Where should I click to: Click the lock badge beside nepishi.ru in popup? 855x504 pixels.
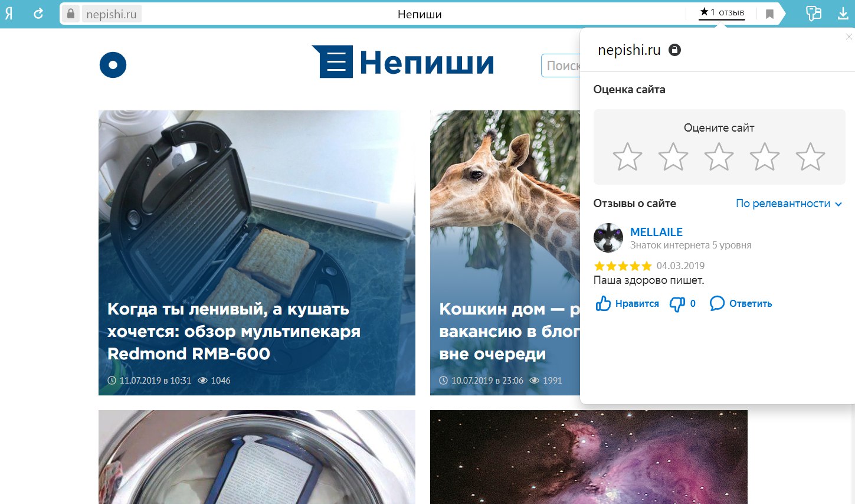coord(674,50)
